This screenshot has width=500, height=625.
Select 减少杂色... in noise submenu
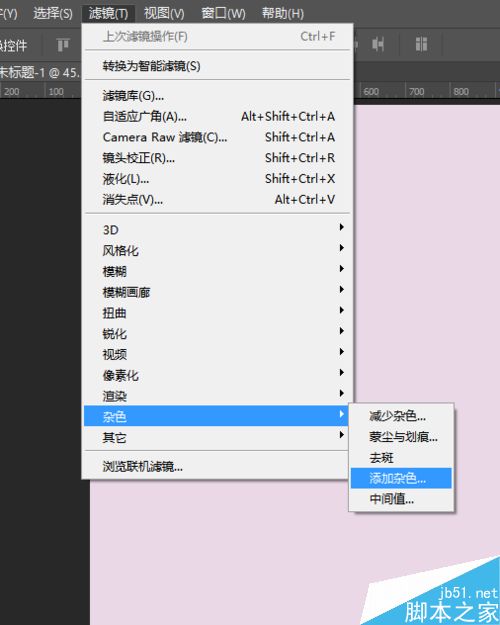401,416
